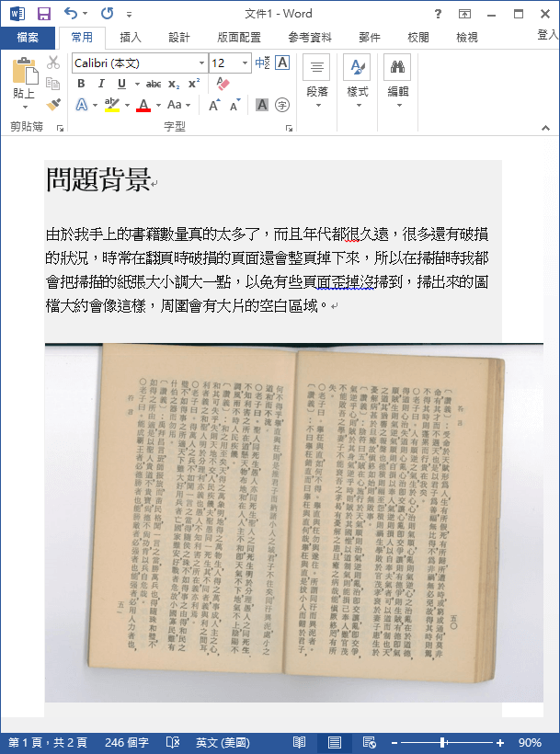Toggle Italic formatting
The image size is (560, 754).
101,84
